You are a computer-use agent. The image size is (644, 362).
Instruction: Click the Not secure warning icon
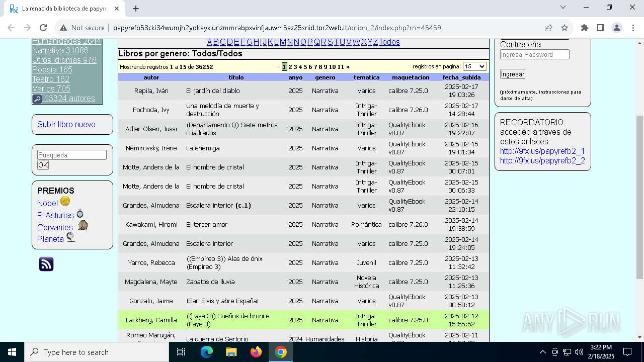click(63, 28)
